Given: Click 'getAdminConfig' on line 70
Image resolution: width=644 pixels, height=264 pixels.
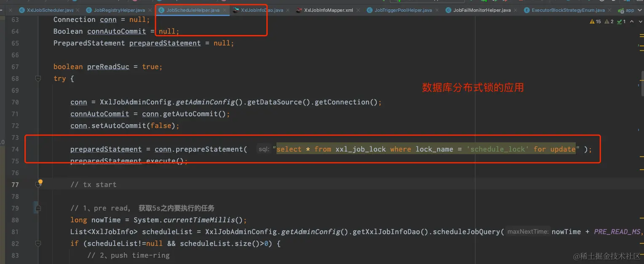Looking at the screenshot, I should point(205,102).
